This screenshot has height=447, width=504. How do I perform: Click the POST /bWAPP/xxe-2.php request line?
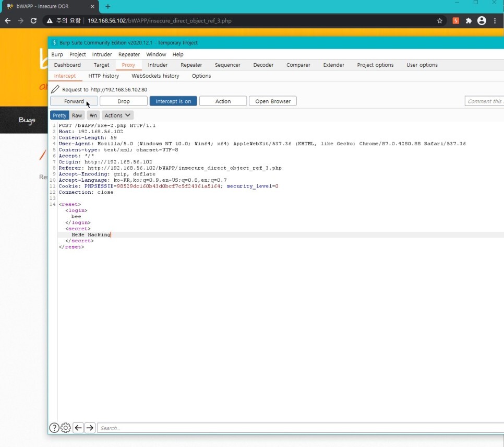click(x=107, y=125)
